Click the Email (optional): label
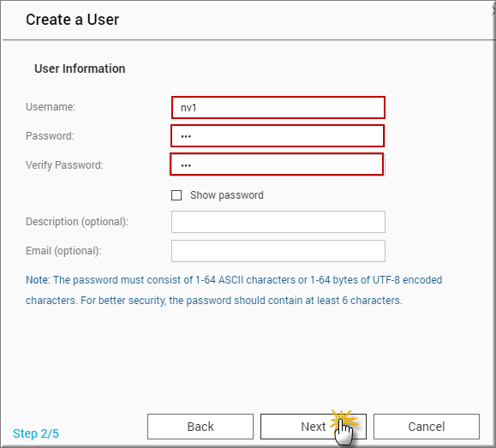Viewport: 496px width, 448px height. pyautogui.click(x=63, y=251)
